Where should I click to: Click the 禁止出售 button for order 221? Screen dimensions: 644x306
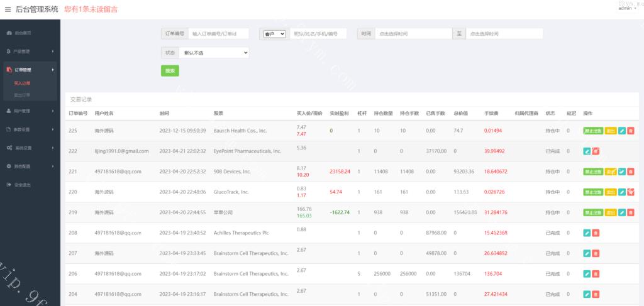click(x=593, y=172)
